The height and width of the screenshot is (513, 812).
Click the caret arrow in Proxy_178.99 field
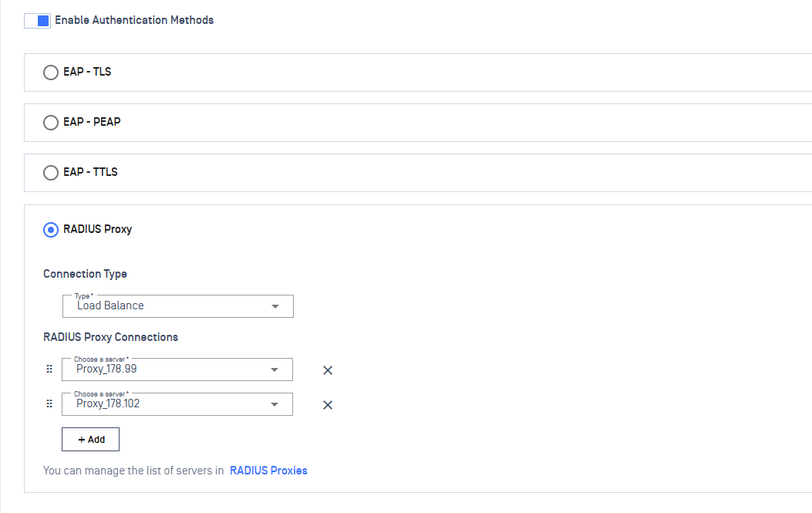click(x=275, y=370)
